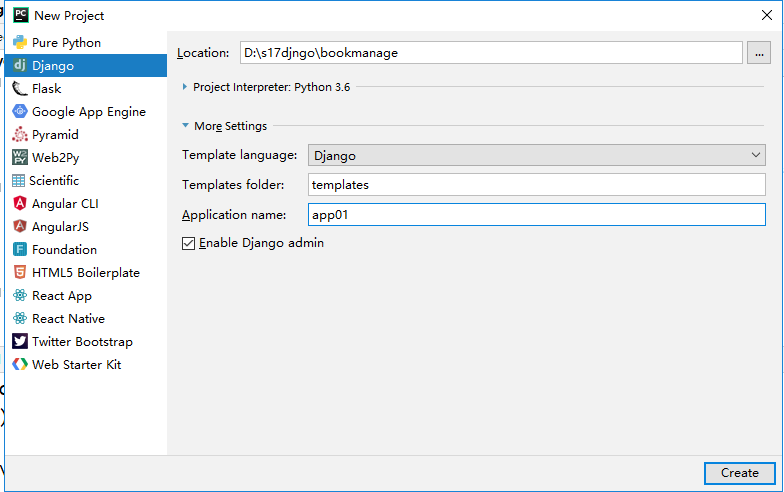784x492 pixels.
Task: Choose Pyramid project type
Action: pyautogui.click(x=86, y=134)
